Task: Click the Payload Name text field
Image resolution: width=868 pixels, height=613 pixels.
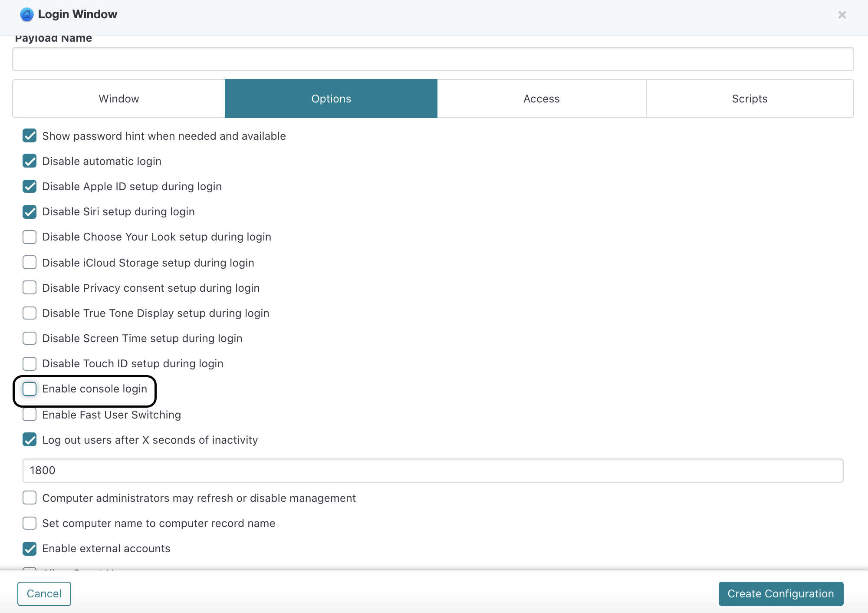Action: tap(433, 59)
